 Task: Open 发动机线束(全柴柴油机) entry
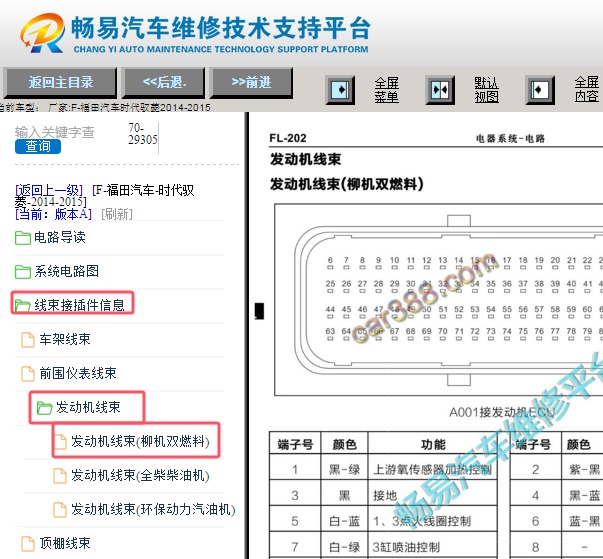click(140, 475)
